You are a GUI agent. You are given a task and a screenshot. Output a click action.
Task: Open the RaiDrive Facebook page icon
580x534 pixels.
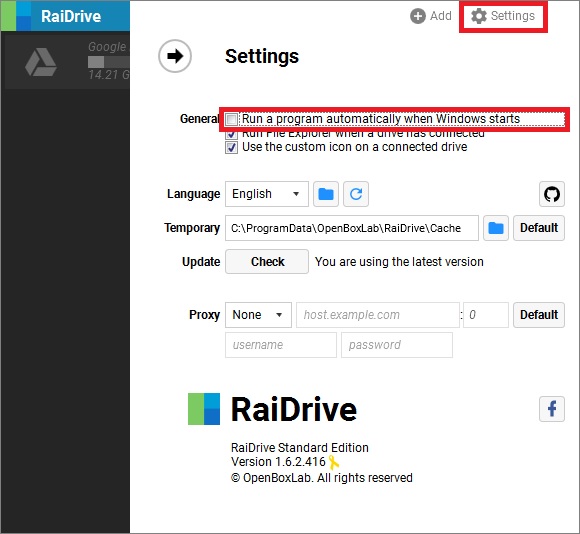[552, 409]
